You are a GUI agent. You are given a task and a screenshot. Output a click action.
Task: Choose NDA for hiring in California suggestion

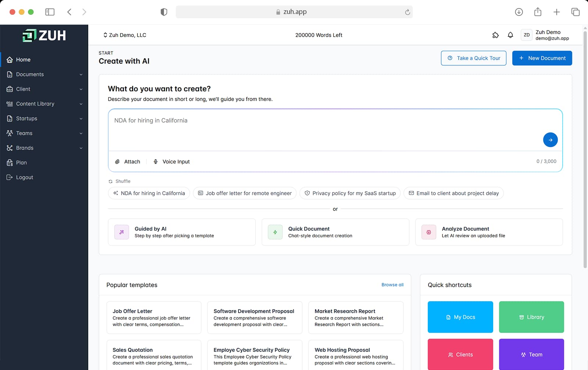[149, 193]
